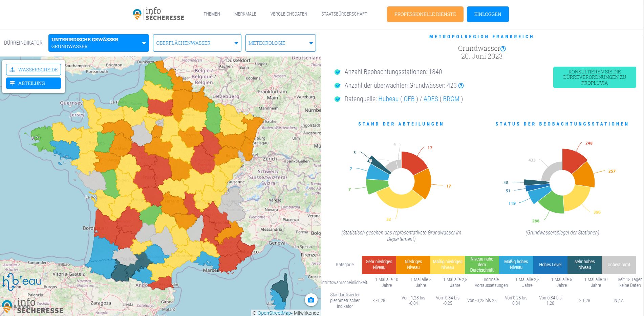Click the camera screenshot icon on map
Viewport: 644px width, 316px height.
coord(311,300)
